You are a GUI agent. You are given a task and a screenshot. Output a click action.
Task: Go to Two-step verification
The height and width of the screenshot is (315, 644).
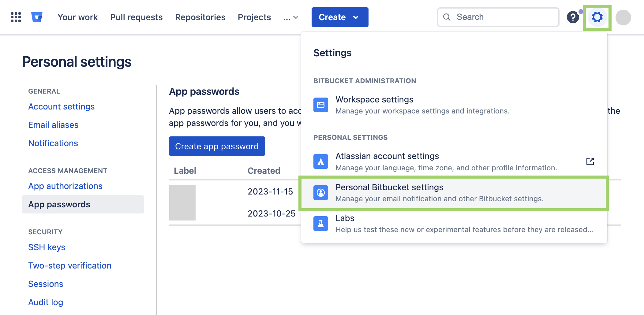pos(69,265)
